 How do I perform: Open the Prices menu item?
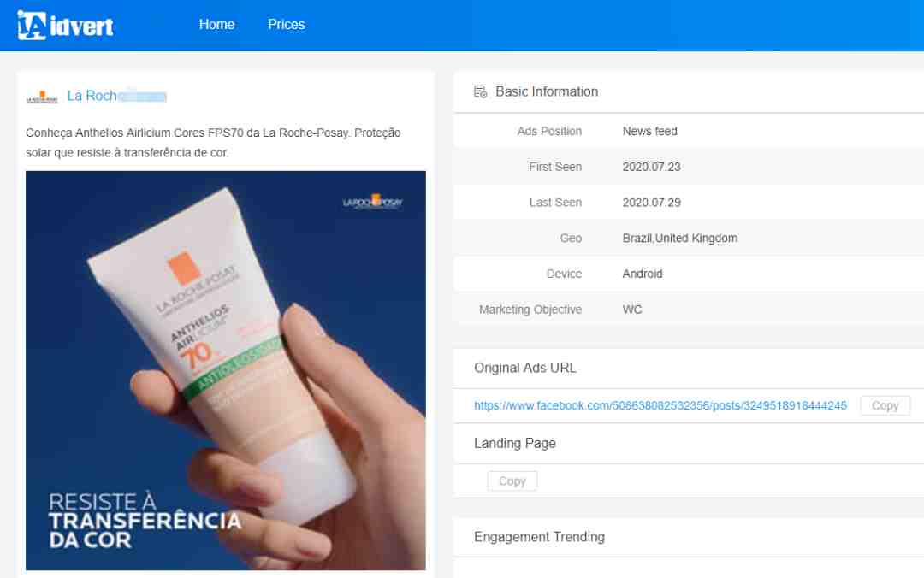(x=287, y=24)
